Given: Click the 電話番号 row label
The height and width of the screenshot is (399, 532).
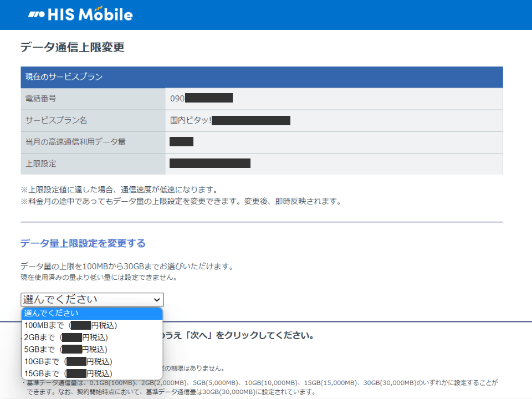Looking at the screenshot, I should click(40, 99).
